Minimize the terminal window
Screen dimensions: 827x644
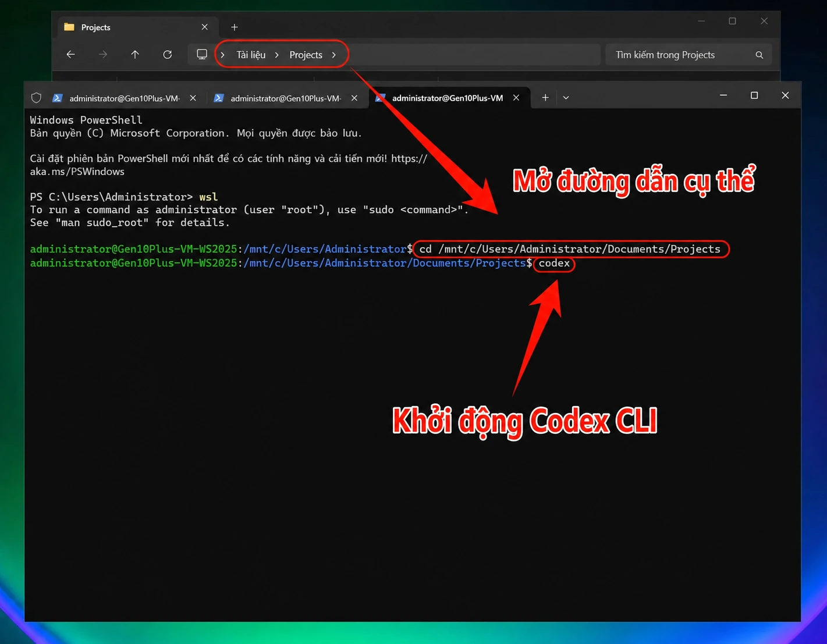click(x=723, y=95)
